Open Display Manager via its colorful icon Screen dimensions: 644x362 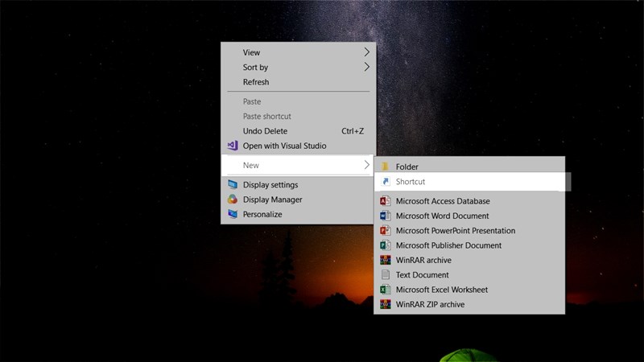[x=233, y=200]
